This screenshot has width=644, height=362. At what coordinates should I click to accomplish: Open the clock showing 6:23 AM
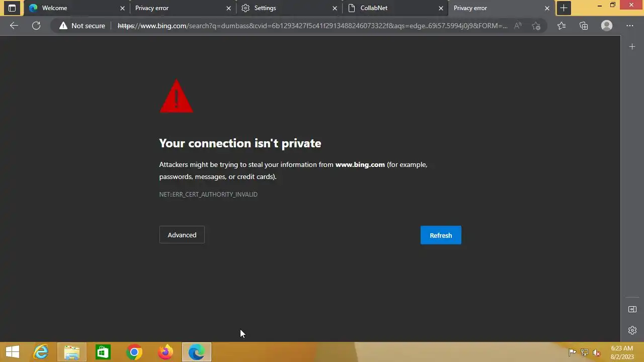622,352
